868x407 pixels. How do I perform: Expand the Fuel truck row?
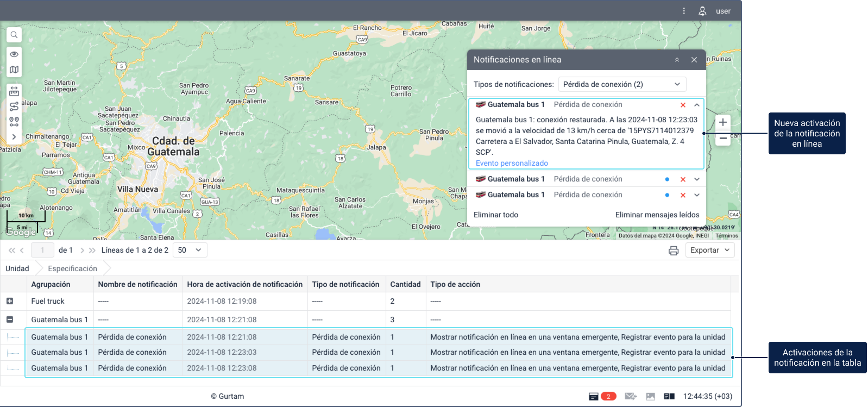(10, 301)
